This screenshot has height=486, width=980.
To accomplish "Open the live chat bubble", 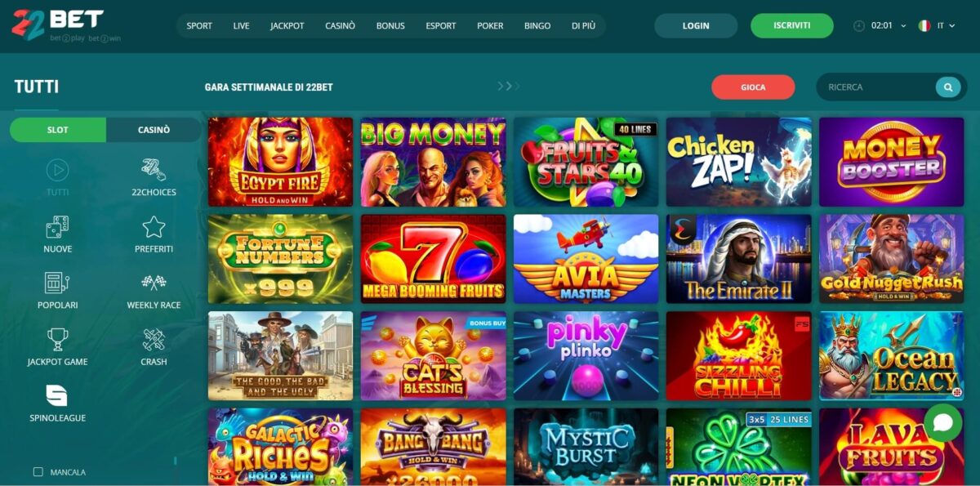I will coord(943,422).
